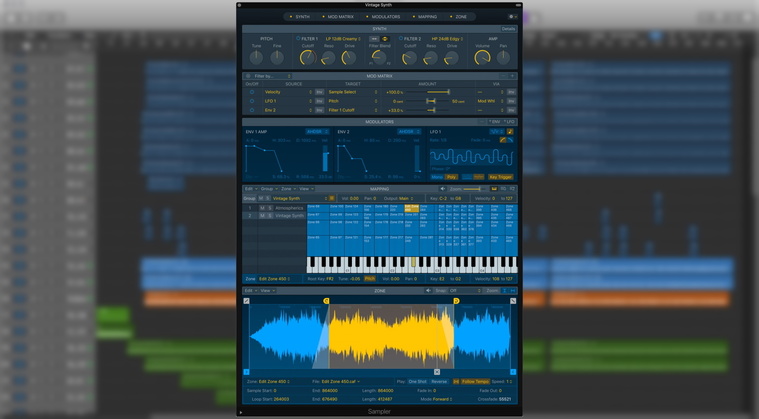Solo the Atmospherics group
The image size is (759, 419).
[270, 208]
